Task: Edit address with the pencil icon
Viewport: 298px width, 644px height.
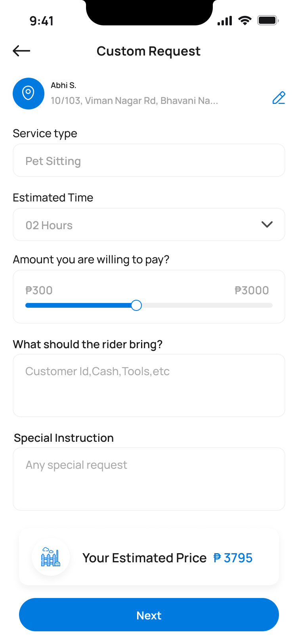Action: click(x=279, y=98)
